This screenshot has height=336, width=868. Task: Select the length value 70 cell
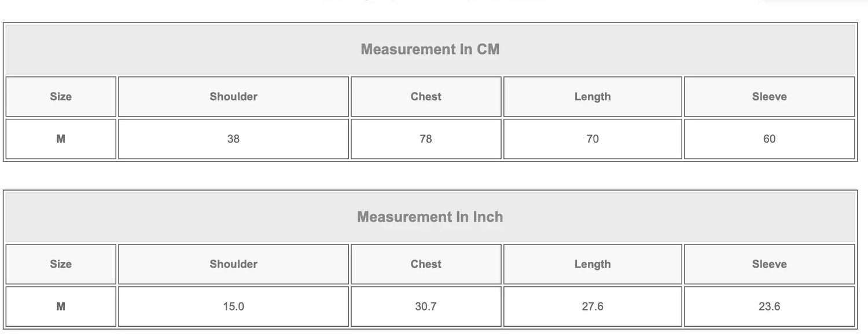pyautogui.click(x=593, y=139)
